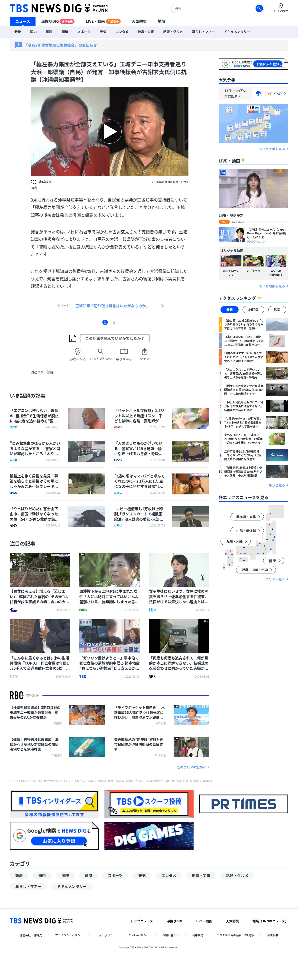This screenshot has width=298, height=980.
Task: Open the Mount Fuji article thumbnail
Action: point(86,517)
